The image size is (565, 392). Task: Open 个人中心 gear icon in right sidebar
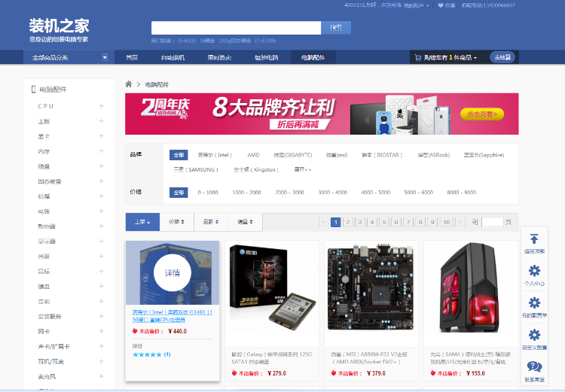coord(534,270)
